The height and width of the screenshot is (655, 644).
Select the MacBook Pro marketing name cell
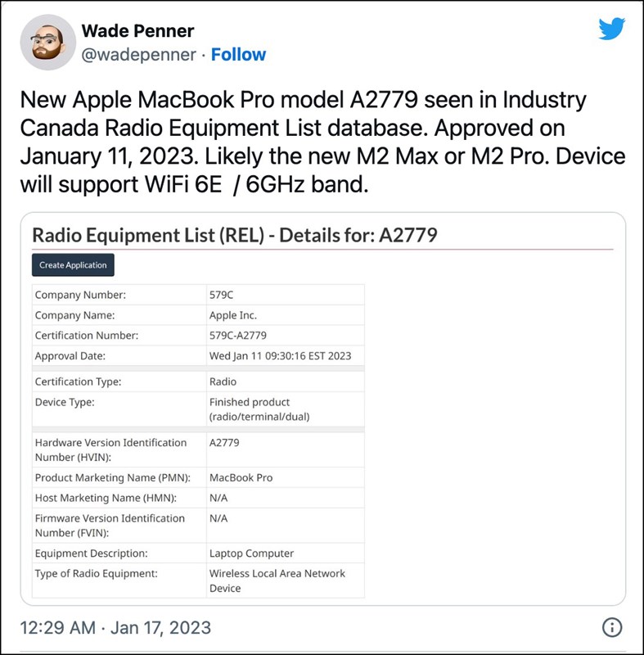click(x=286, y=477)
